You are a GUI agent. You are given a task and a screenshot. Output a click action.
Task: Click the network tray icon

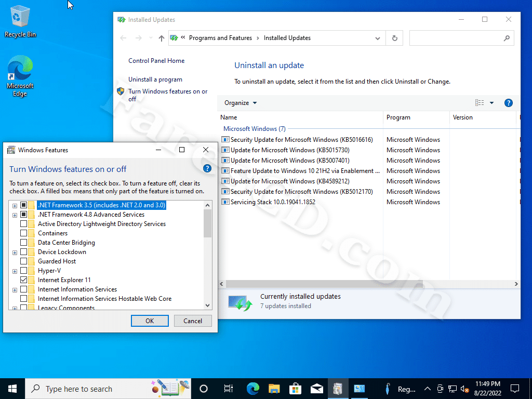click(453, 389)
